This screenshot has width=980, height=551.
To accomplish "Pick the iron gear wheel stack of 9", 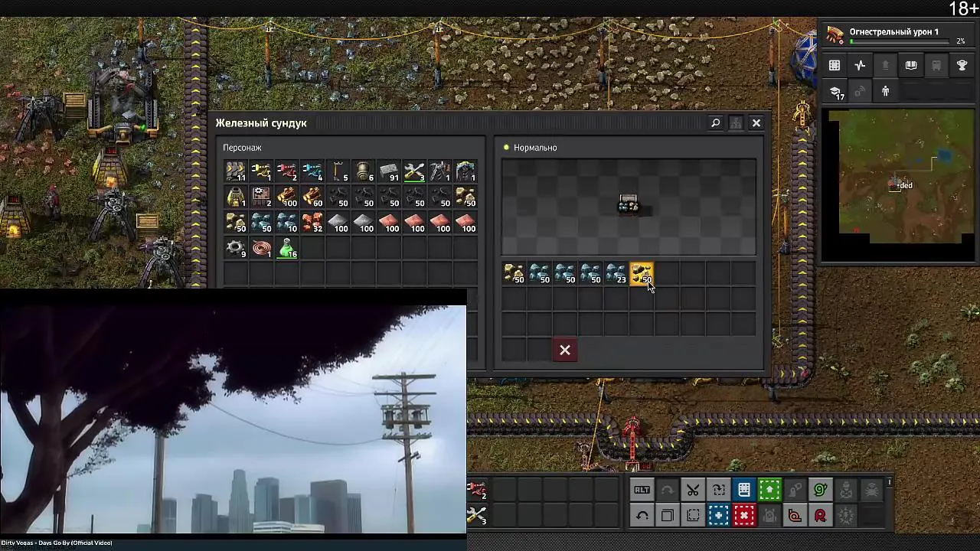I will tap(236, 249).
